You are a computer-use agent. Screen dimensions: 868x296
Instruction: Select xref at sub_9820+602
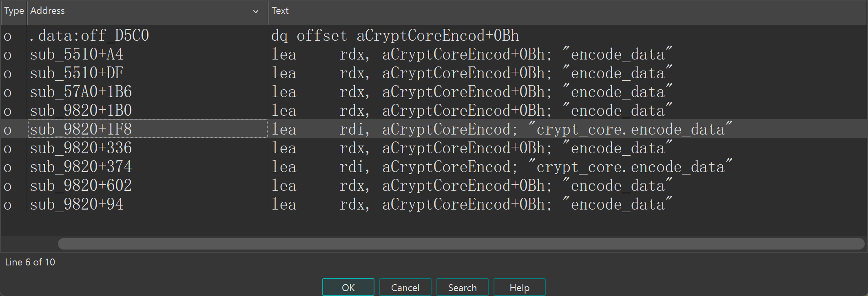(81, 186)
